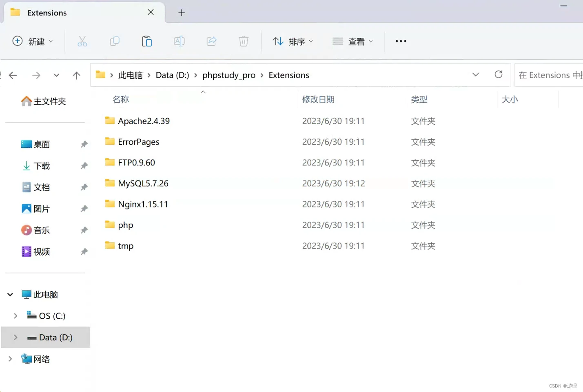583x392 pixels.
Task: Sort by 类型 column header
Action: (419, 99)
